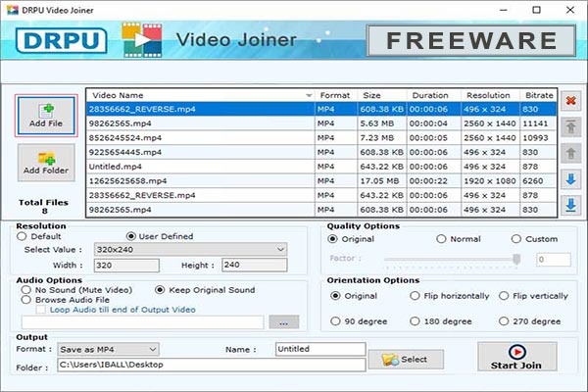Move selected video up one position

coord(570,153)
